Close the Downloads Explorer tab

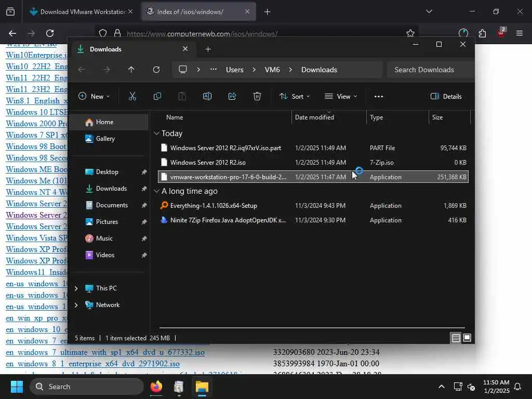click(x=185, y=49)
